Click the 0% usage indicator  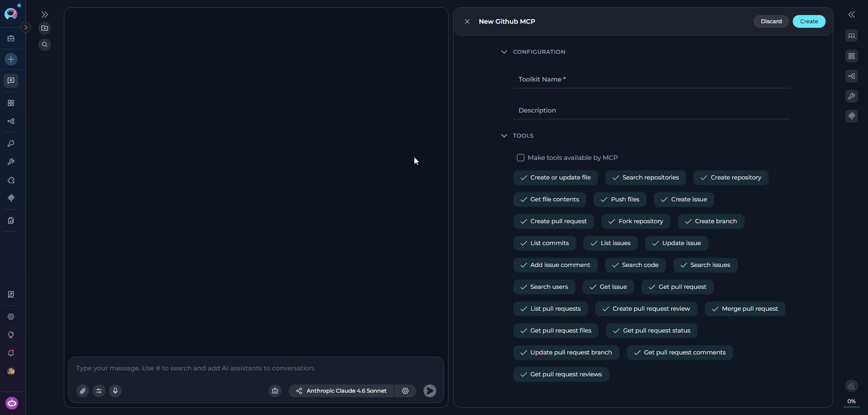[x=852, y=402]
